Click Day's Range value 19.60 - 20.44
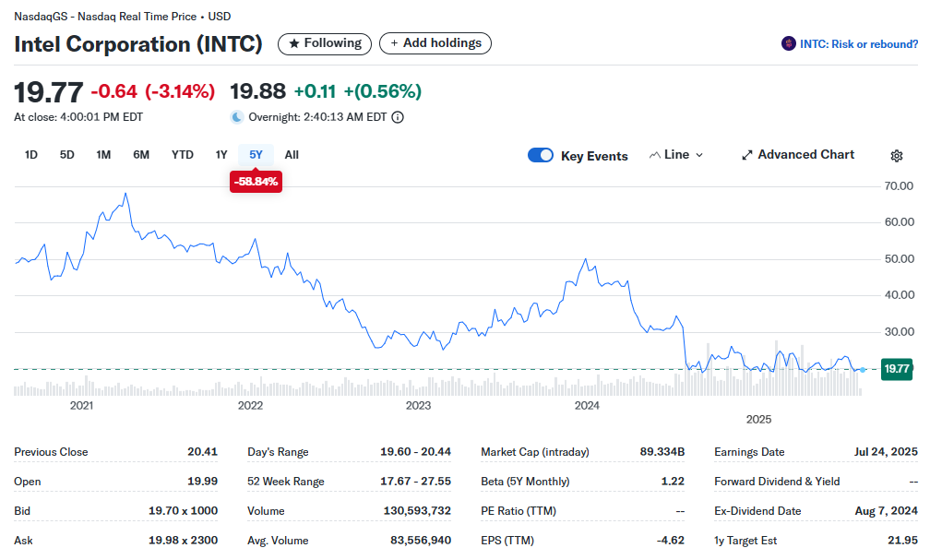This screenshot has height=560, width=930. coord(415,452)
